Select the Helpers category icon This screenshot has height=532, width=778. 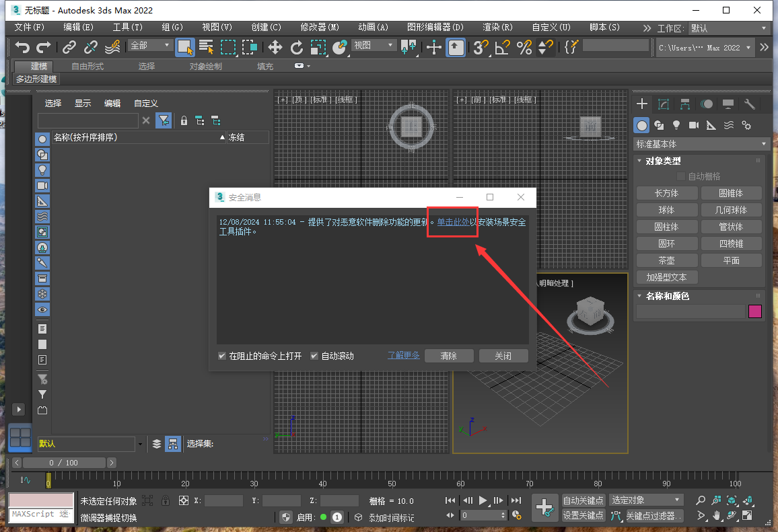pos(711,126)
